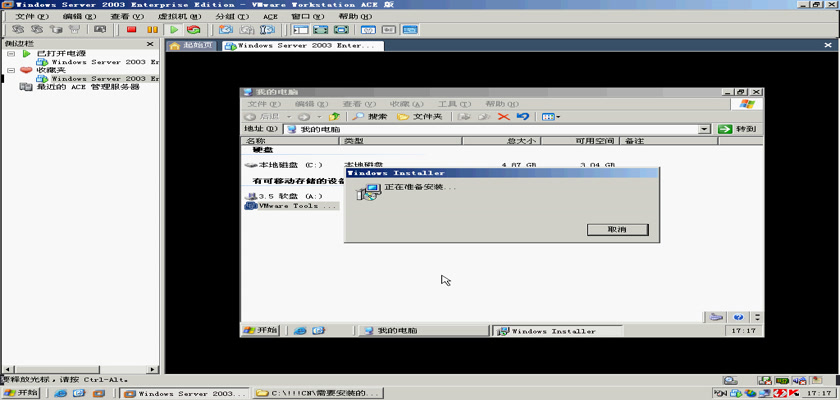Click the 取消 button in Windows Installer
Viewport: 840px width, 400px height.
pyautogui.click(x=618, y=229)
